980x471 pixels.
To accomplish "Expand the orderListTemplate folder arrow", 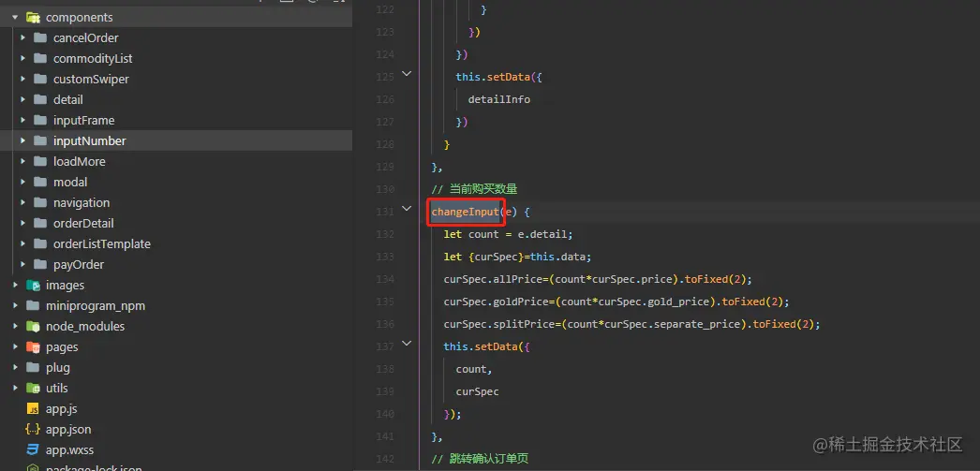I will [22, 244].
